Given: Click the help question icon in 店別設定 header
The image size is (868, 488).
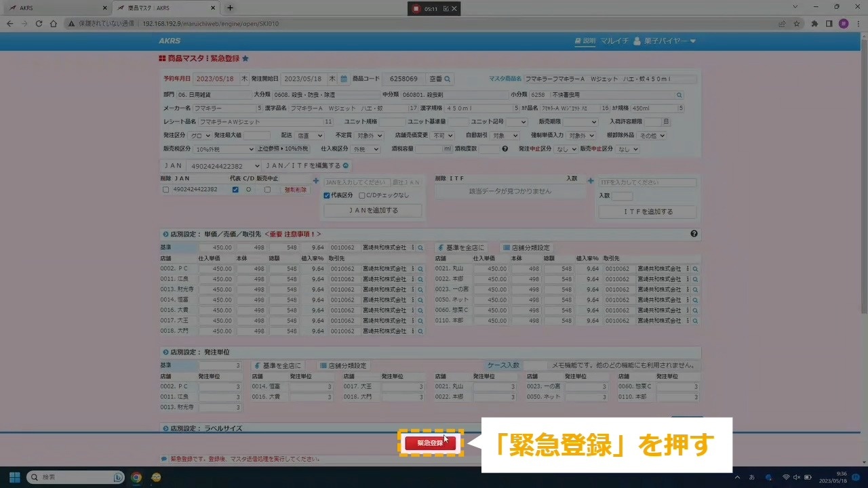Looking at the screenshot, I should click(x=694, y=234).
